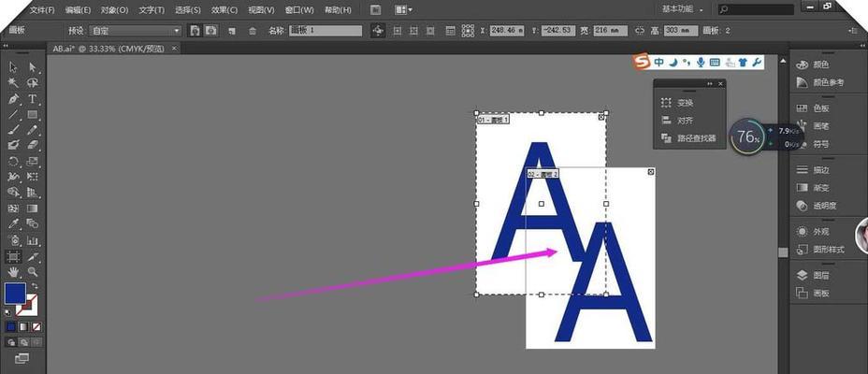This screenshot has height=374, width=868.
Task: Choose Draw Normal mode
Action: (x=11, y=342)
